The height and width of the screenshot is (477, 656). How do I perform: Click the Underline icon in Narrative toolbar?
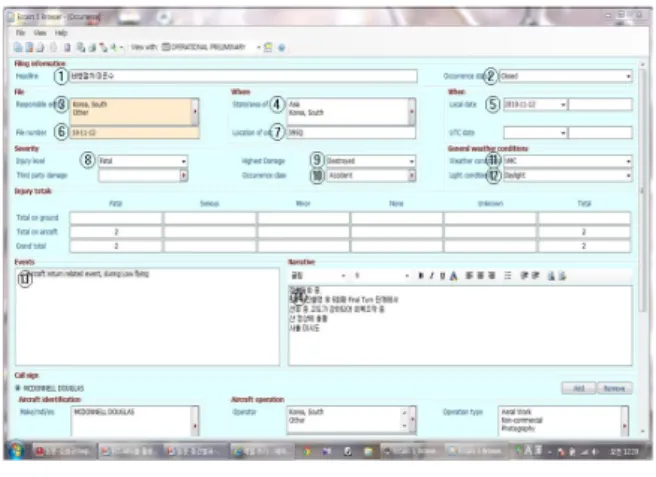(x=442, y=276)
